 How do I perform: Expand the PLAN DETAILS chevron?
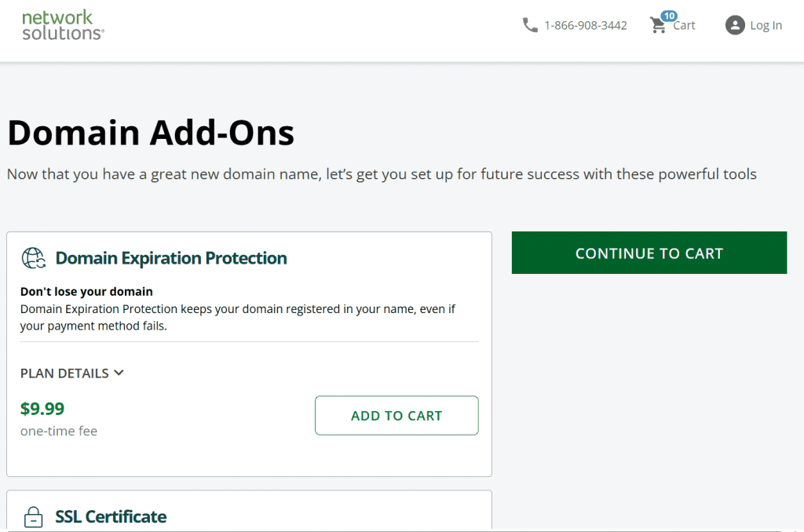pyautogui.click(x=119, y=373)
